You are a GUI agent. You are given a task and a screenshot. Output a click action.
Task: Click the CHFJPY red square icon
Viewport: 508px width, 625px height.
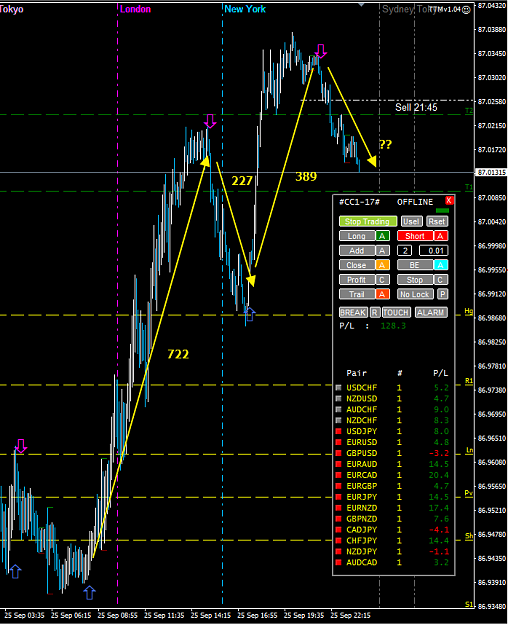pyautogui.click(x=339, y=540)
